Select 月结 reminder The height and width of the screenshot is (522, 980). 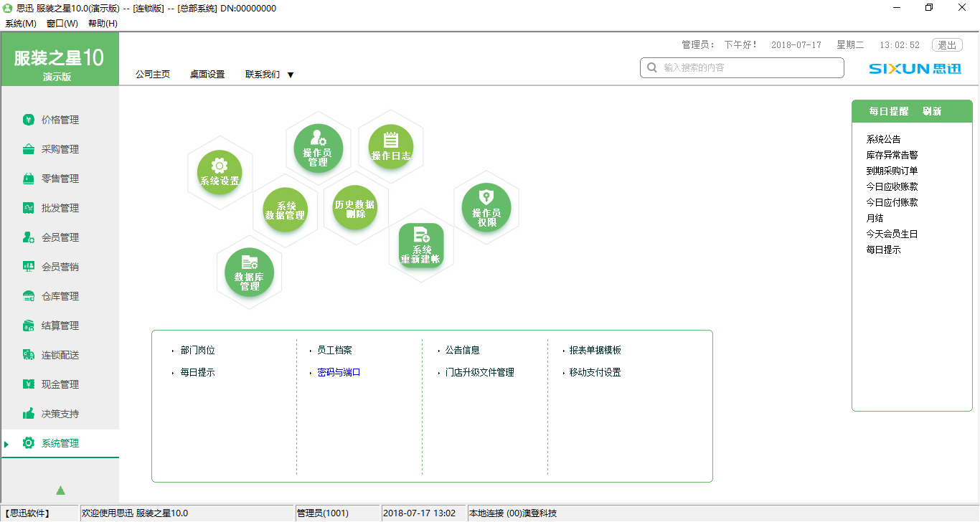[875, 218]
